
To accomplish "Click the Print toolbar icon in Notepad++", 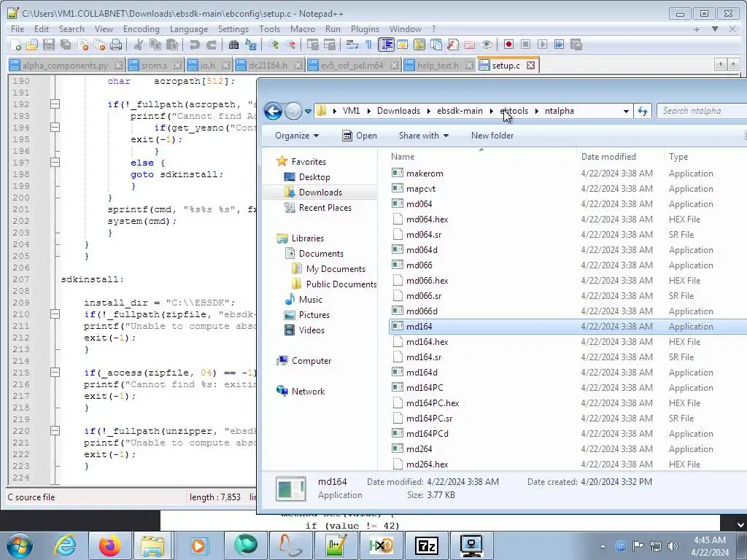I will [116, 44].
